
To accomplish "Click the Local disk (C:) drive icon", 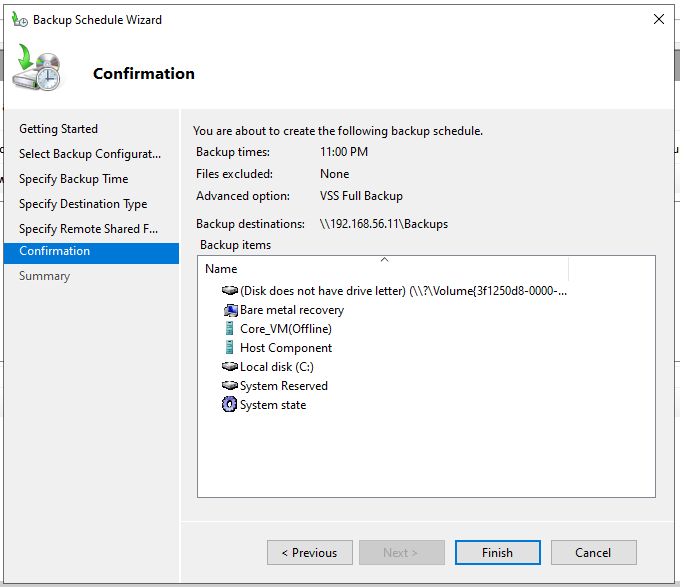I will coord(230,366).
